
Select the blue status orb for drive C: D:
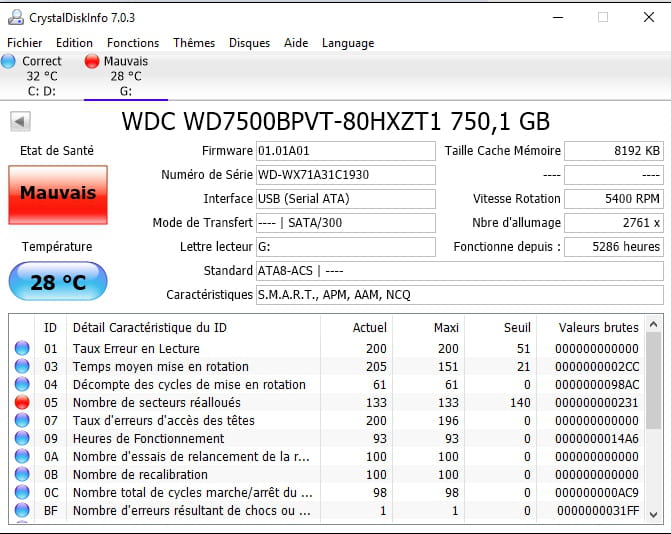click(x=8, y=61)
